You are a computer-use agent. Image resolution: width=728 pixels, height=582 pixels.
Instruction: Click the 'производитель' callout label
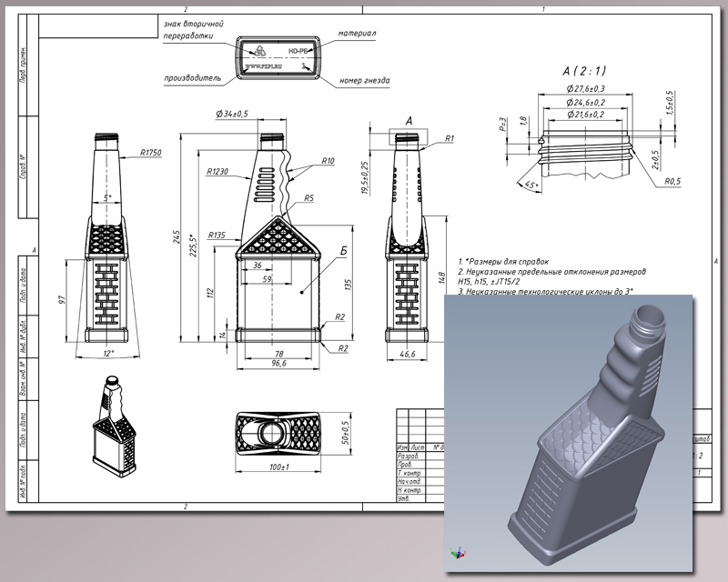tap(193, 77)
